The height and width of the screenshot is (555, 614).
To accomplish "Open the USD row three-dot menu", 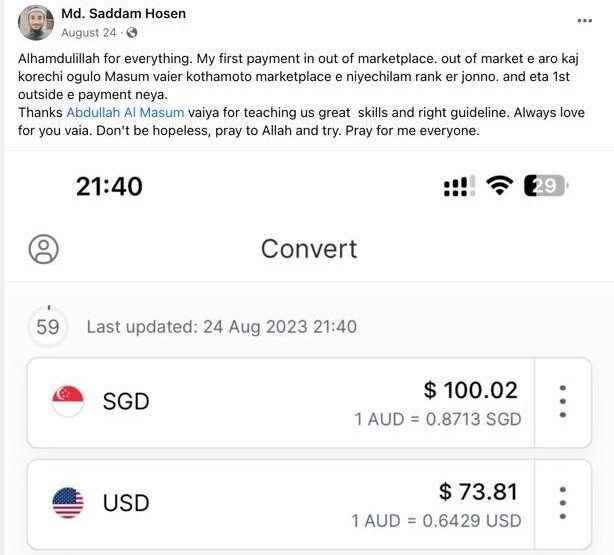I will [x=563, y=503].
